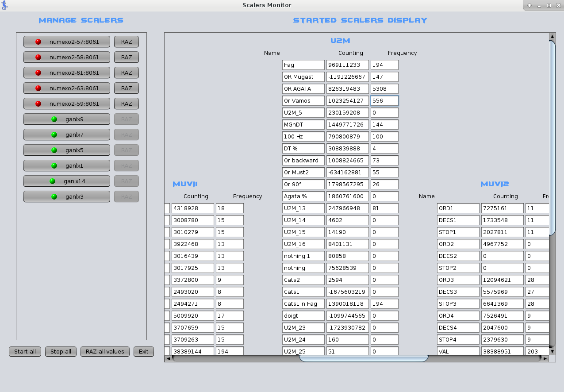Image resolution: width=564 pixels, height=392 pixels.
Task: Click the VAL name field in MUVI2
Action: tap(458, 352)
